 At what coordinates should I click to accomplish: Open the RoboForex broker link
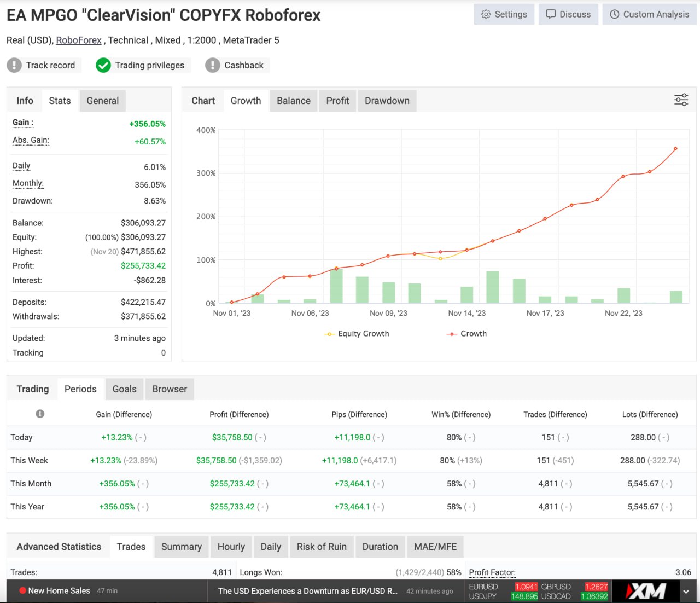point(79,40)
